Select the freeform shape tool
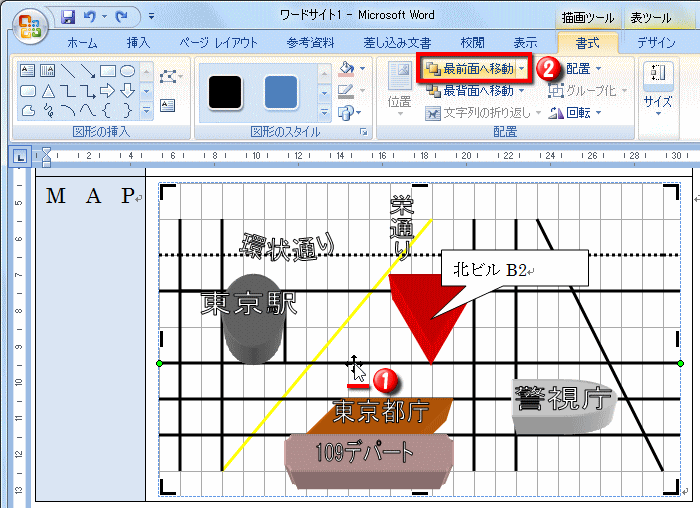Image resolution: width=700 pixels, height=508 pixels. [x=28, y=110]
